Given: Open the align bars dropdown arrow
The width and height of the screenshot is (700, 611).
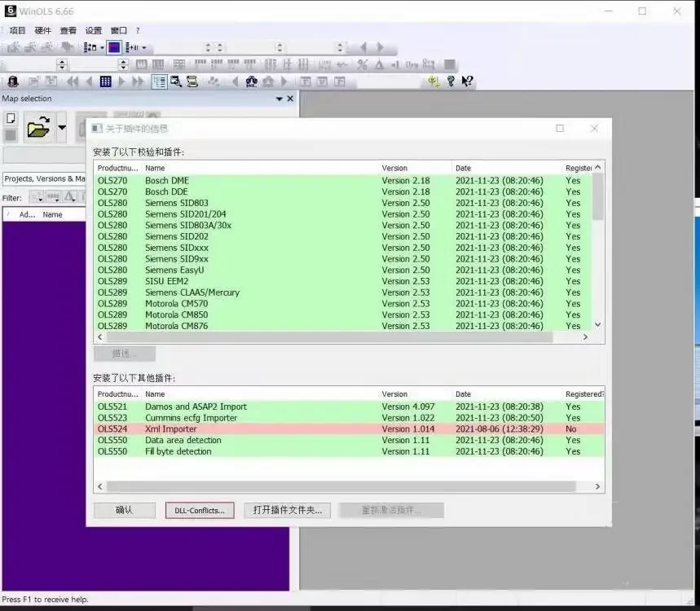Looking at the screenshot, I should coord(143,47).
